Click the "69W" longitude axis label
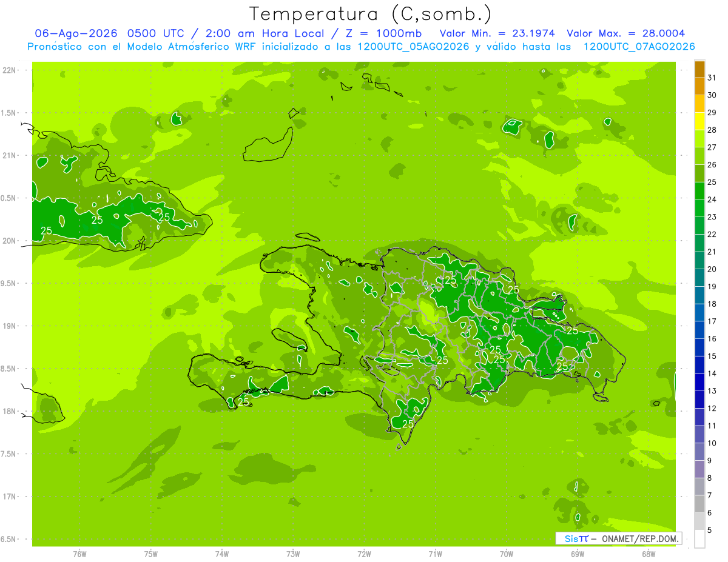The height and width of the screenshot is (562, 728). [x=578, y=554]
